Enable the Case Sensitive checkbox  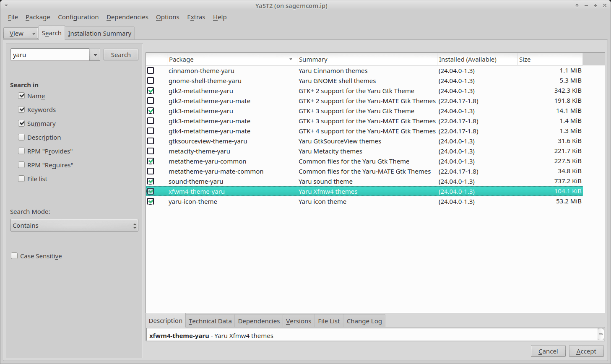pos(15,256)
